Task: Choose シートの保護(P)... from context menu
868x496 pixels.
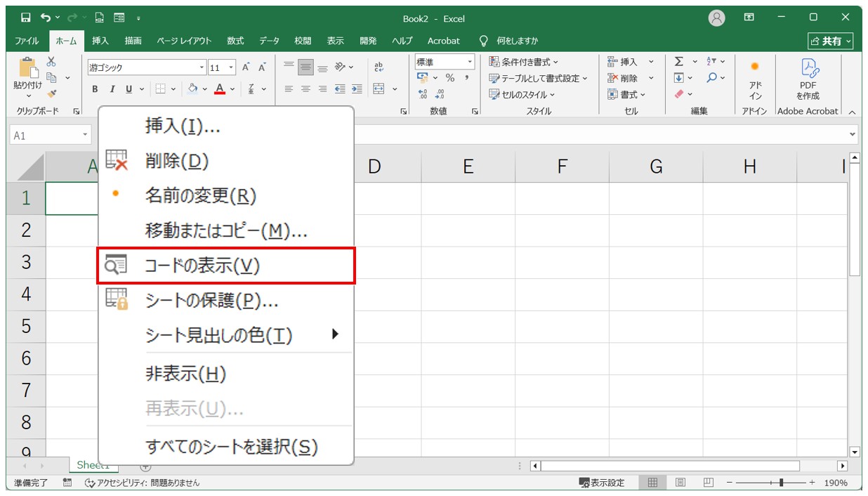Action: pyautogui.click(x=225, y=301)
